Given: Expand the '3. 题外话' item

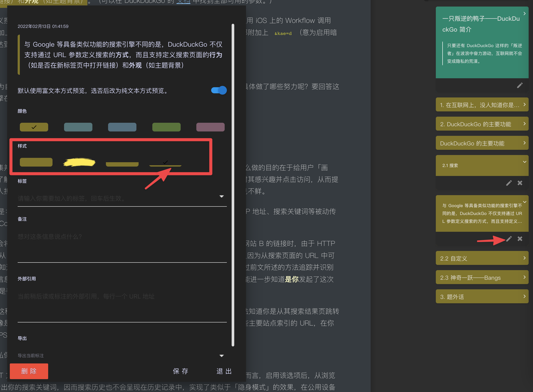Looking at the screenshot, I should coord(524,296).
